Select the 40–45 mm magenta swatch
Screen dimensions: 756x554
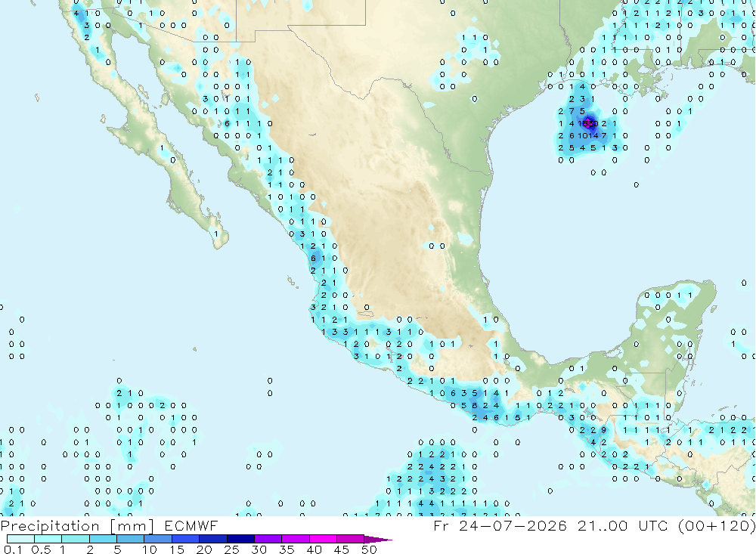323,539
